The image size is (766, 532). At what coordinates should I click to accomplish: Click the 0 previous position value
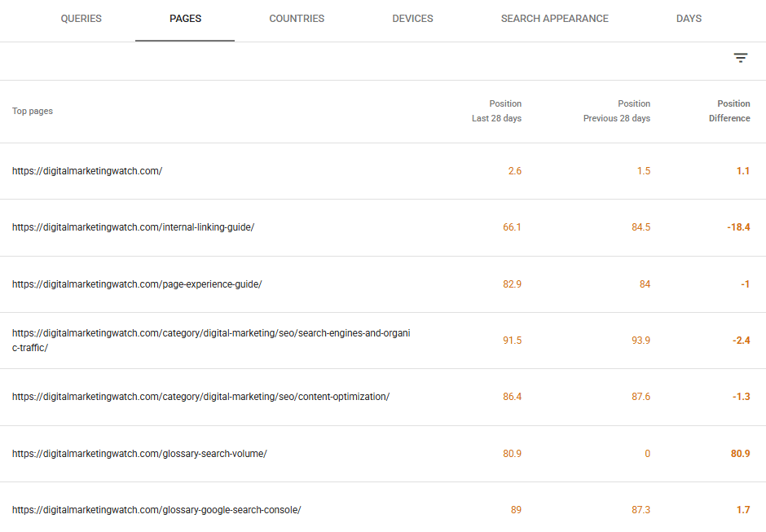click(647, 454)
